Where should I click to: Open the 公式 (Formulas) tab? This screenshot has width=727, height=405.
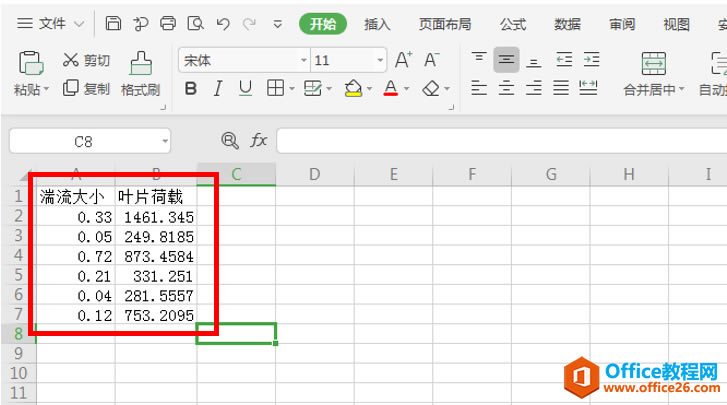pos(513,24)
